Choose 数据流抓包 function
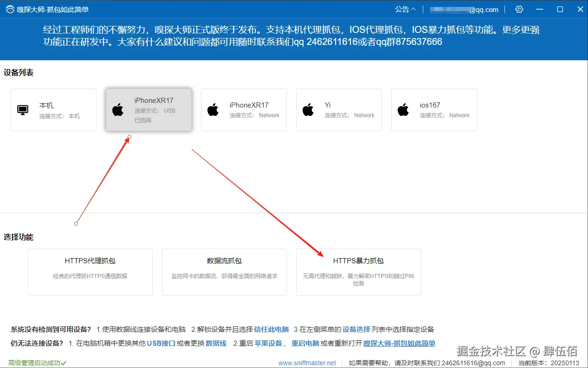The width and height of the screenshot is (588, 368). coord(224,272)
